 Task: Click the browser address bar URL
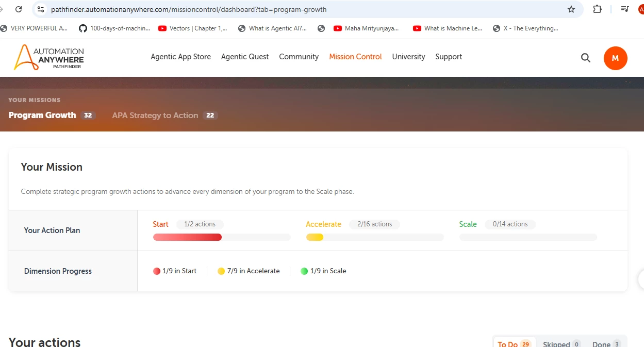click(189, 9)
